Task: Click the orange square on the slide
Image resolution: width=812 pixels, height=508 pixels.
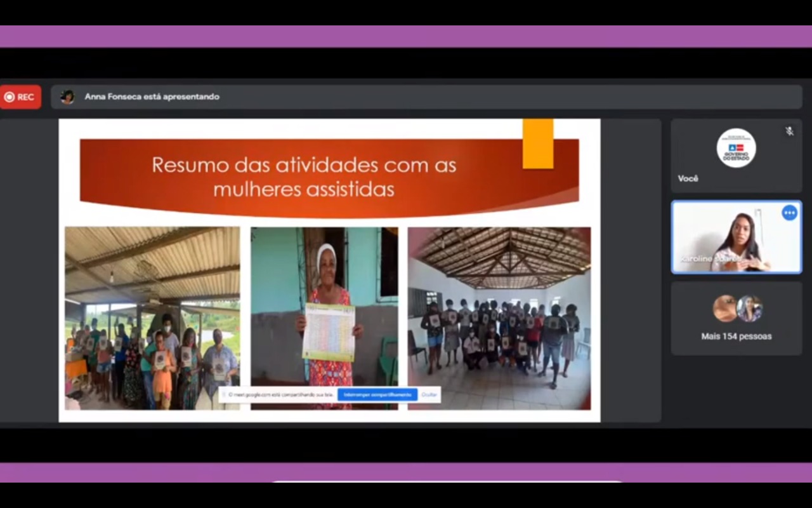Action: 537,144
